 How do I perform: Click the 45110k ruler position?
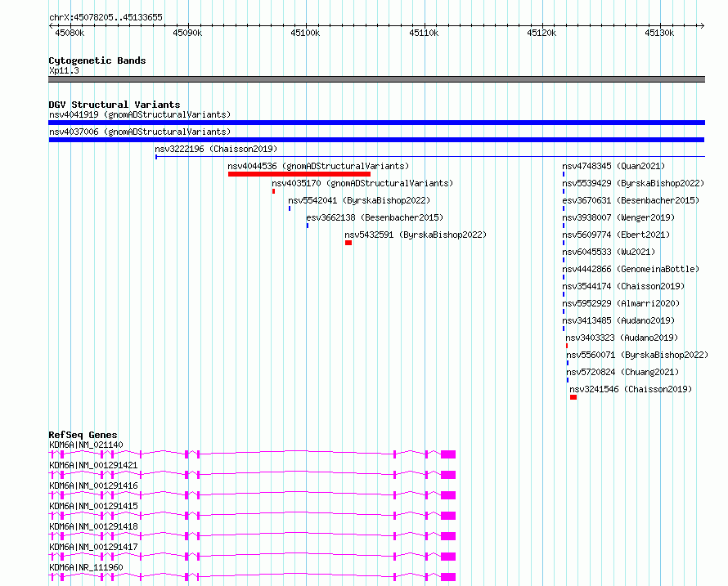point(424,33)
